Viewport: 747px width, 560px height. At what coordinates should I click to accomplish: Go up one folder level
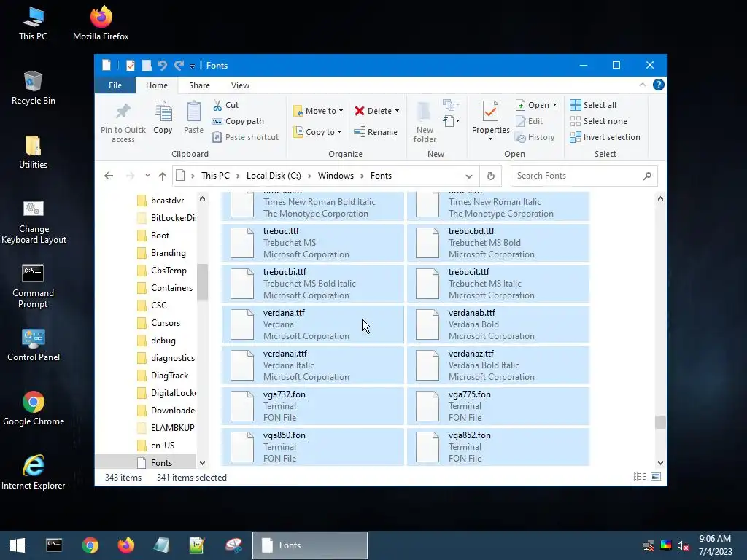[x=163, y=176]
